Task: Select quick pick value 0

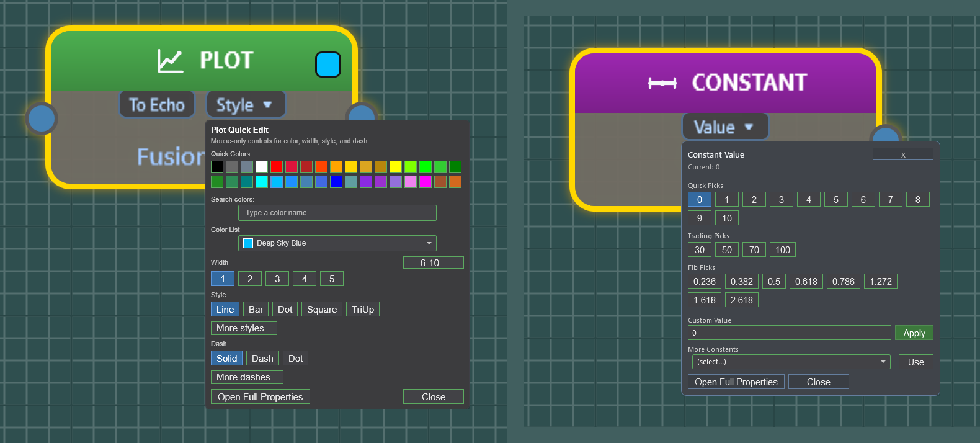Action: coord(700,200)
